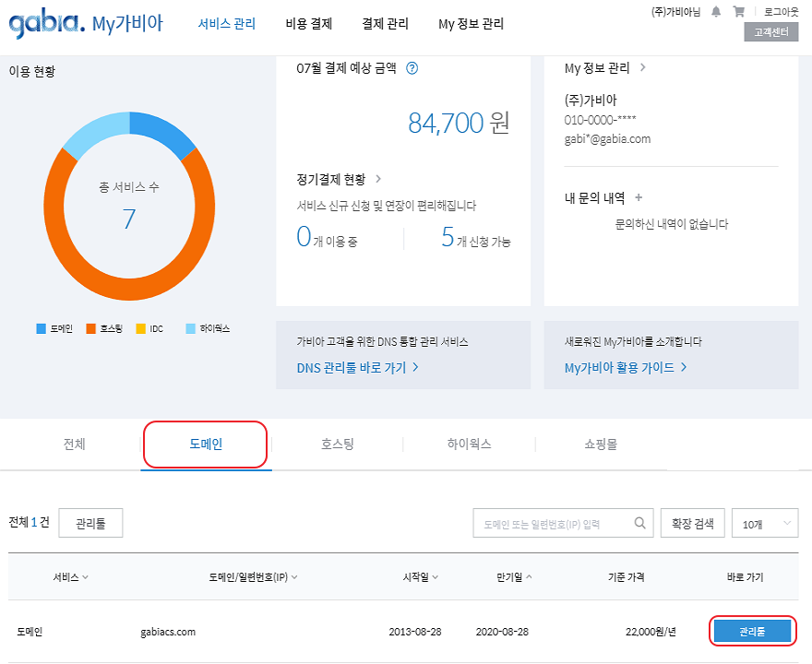Sort by the 도메인/일련번호(IP) column
The height and width of the screenshot is (664, 812).
tap(253, 576)
